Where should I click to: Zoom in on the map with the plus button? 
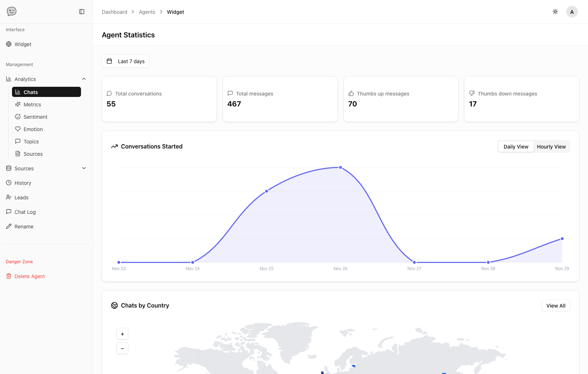(x=122, y=334)
